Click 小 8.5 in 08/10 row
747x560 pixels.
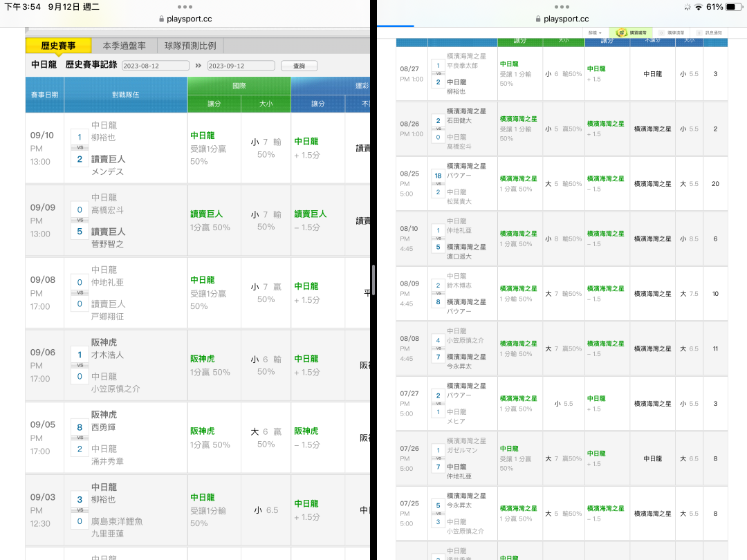pos(689,239)
